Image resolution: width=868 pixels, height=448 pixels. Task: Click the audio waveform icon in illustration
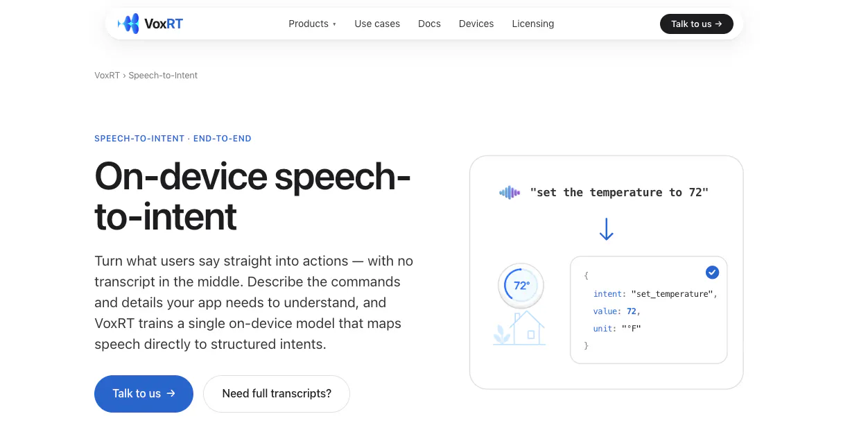tap(510, 192)
